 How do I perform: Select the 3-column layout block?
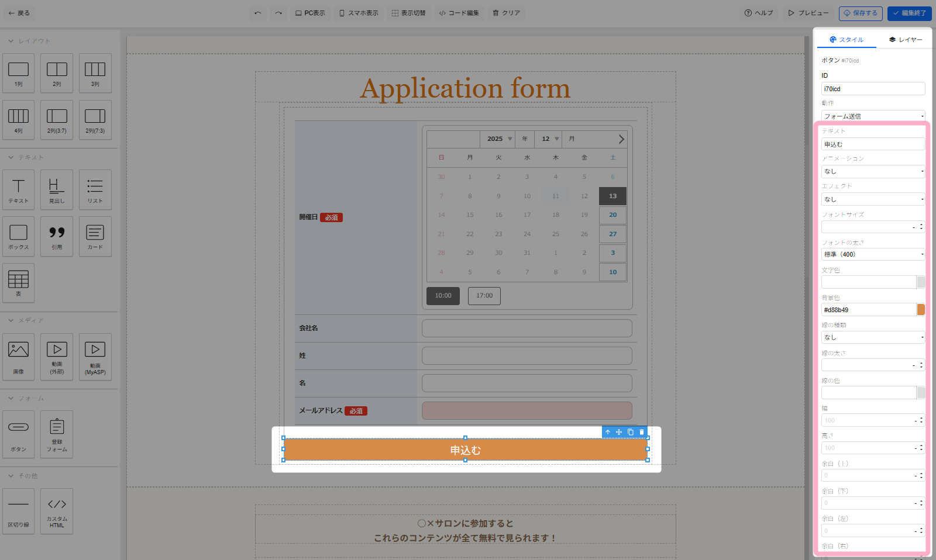95,73
